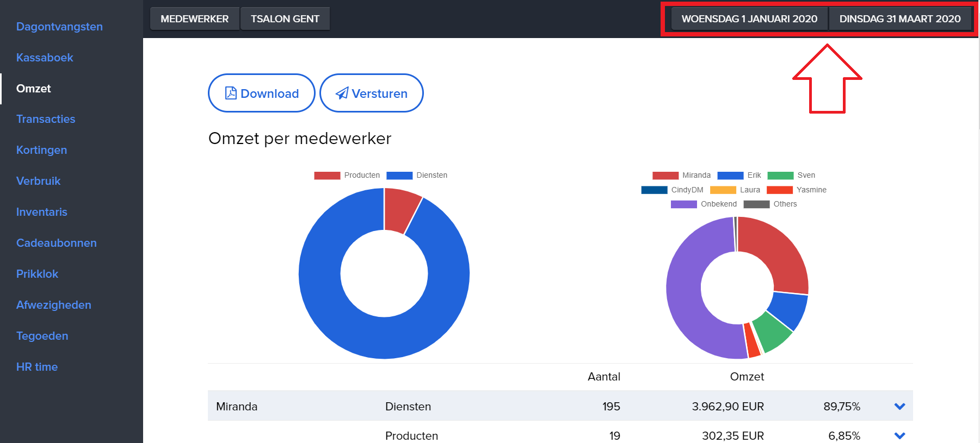980x443 pixels.
Task: Click the Download button
Action: pos(262,93)
